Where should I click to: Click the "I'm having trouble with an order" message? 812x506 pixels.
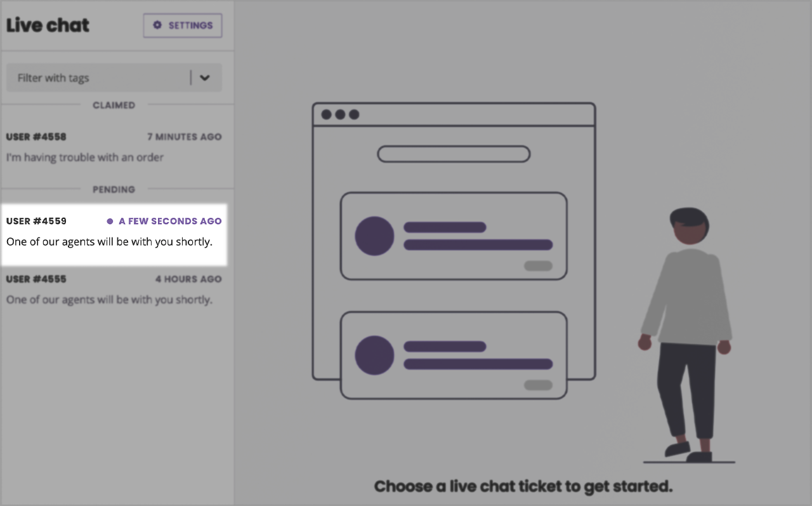pos(85,157)
